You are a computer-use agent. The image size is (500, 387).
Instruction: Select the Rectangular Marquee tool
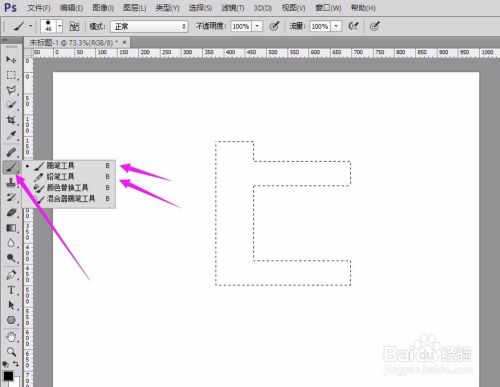(11, 75)
